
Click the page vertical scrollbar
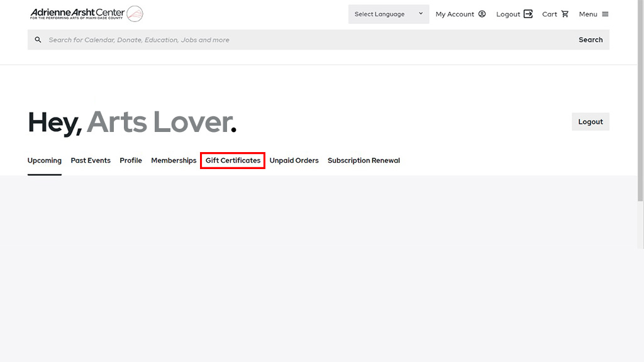coord(641,101)
